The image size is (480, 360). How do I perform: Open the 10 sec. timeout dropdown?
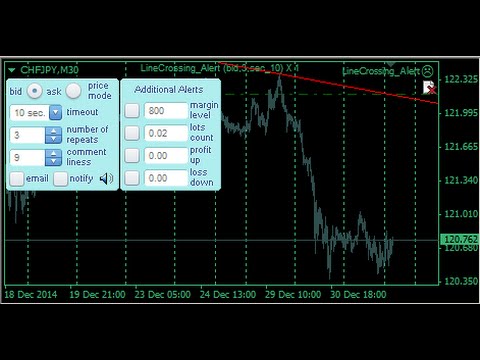[x=55, y=113]
